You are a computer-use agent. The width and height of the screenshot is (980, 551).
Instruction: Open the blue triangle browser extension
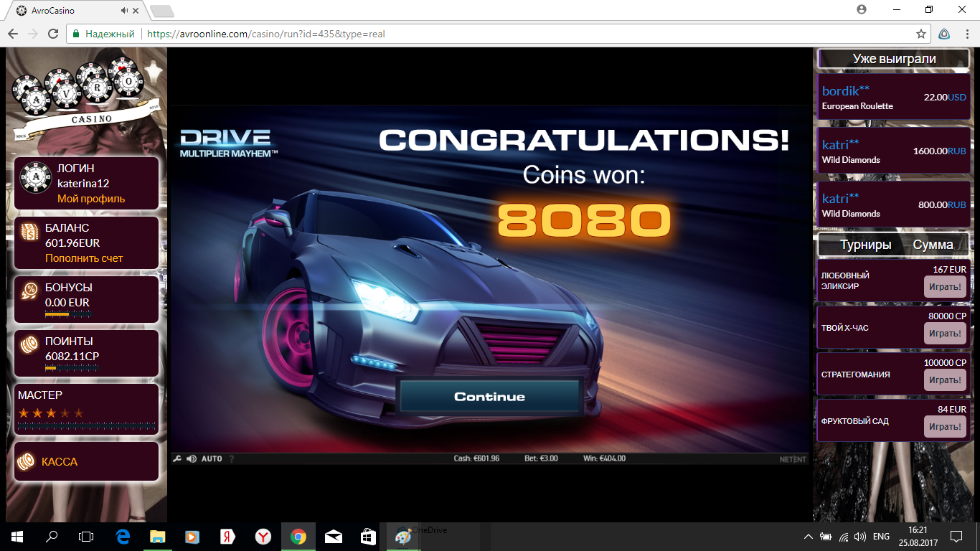pyautogui.click(x=943, y=34)
